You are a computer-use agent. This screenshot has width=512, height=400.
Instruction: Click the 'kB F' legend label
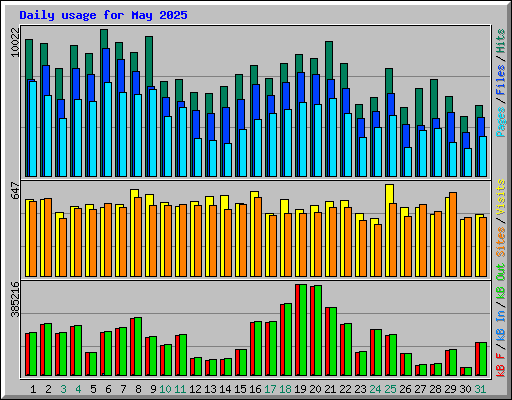[501, 365]
